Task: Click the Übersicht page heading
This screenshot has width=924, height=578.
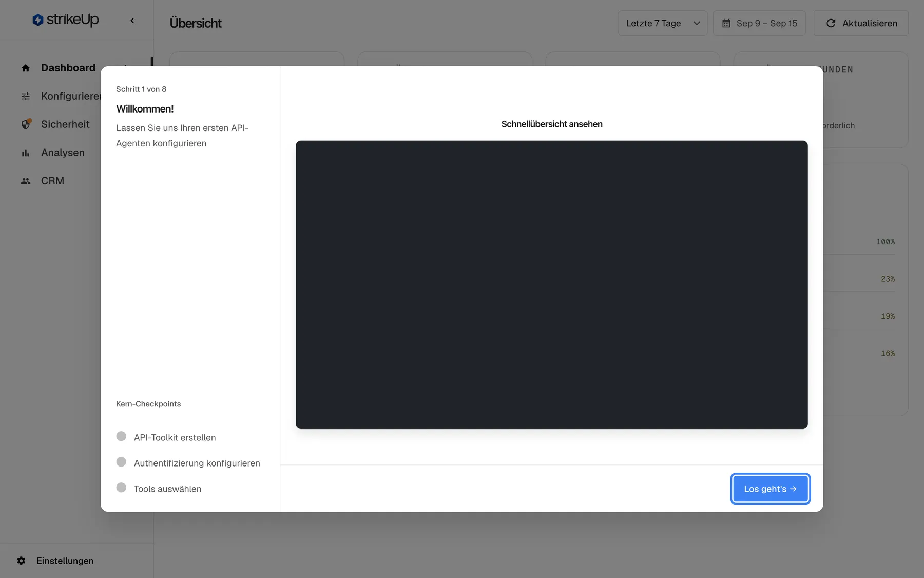Action: coord(196,23)
